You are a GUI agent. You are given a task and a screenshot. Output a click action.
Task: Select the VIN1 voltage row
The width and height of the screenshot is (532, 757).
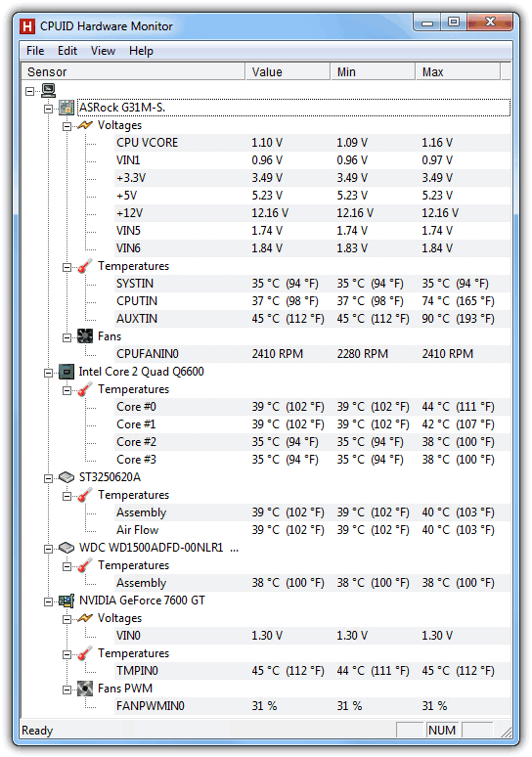(x=312, y=160)
